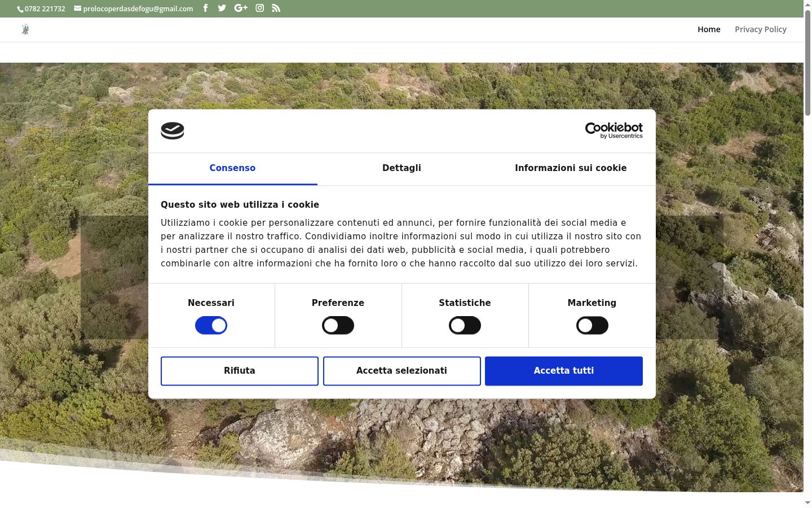Click the Cookiebot by Usercentrics logo
812x508 pixels.
pyautogui.click(x=614, y=130)
